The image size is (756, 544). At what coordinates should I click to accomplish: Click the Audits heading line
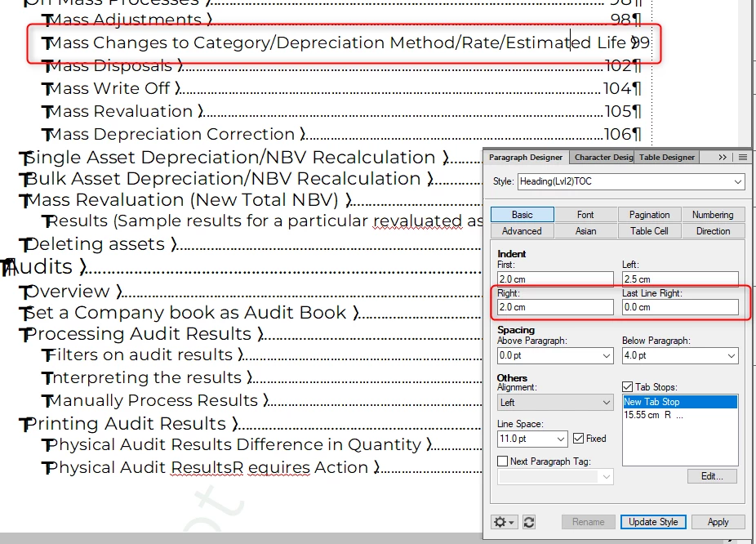click(241, 267)
